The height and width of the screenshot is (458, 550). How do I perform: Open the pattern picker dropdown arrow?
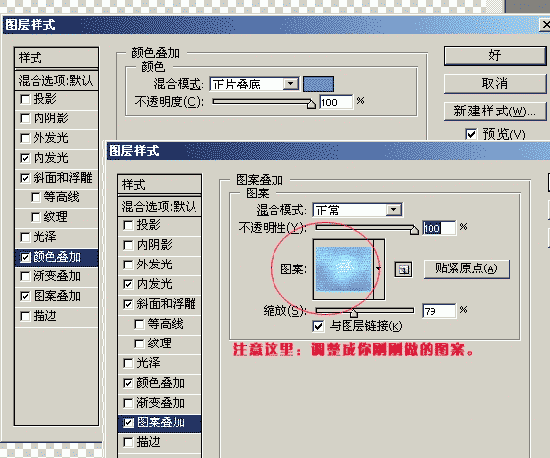tap(379, 269)
